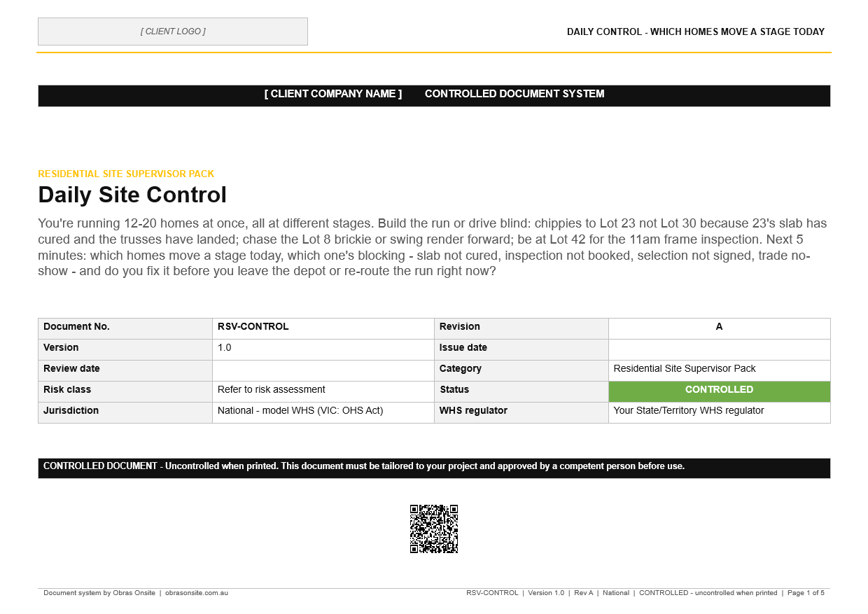Click the empty Review date value cell
This screenshot has width=868, height=614.
coord(323,370)
